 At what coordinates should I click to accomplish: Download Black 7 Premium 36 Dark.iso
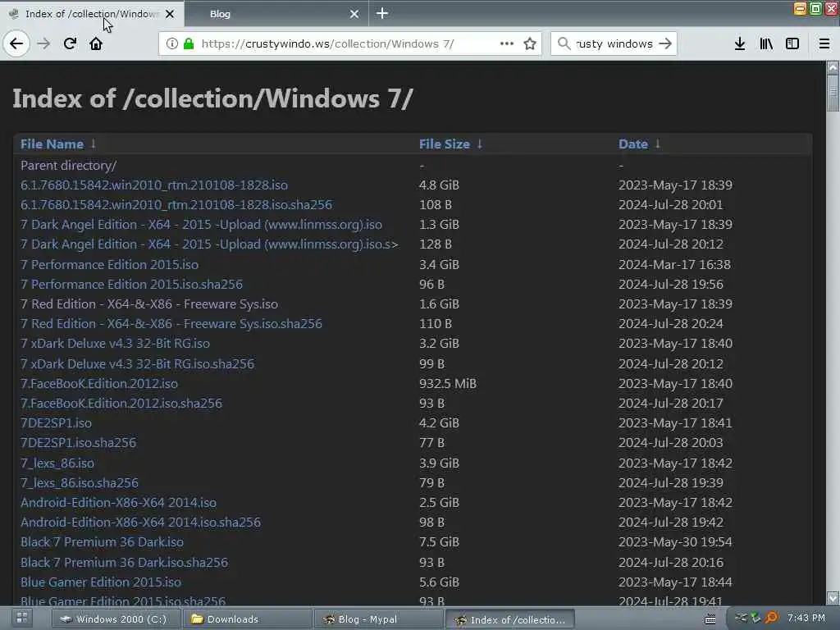tap(102, 542)
